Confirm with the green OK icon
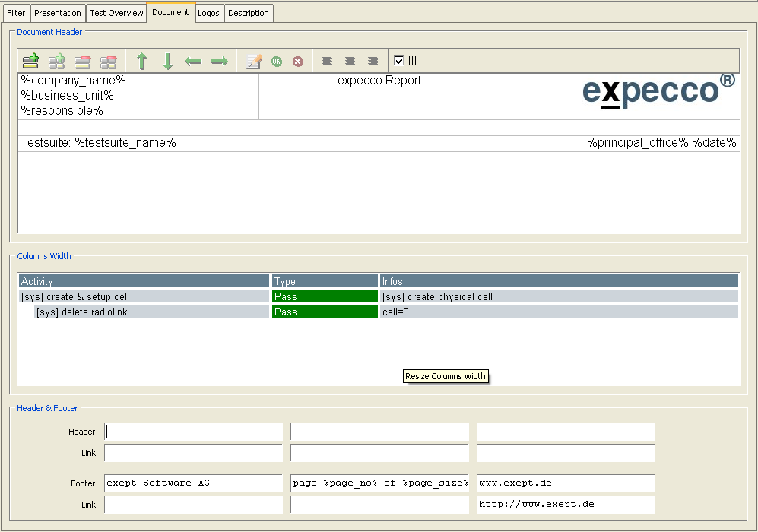This screenshot has height=532, width=758. click(277, 62)
